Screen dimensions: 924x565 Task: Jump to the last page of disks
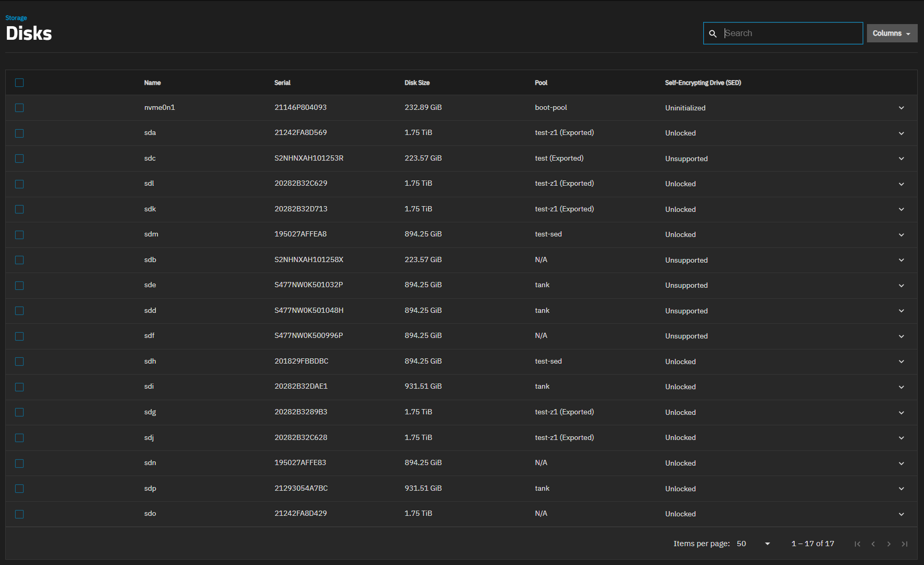coord(904,544)
